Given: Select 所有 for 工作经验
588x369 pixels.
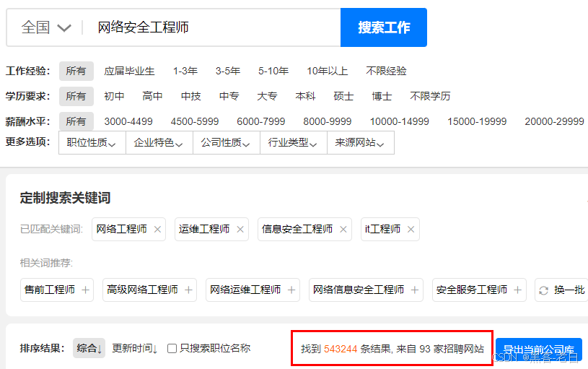Looking at the screenshot, I should 76,71.
